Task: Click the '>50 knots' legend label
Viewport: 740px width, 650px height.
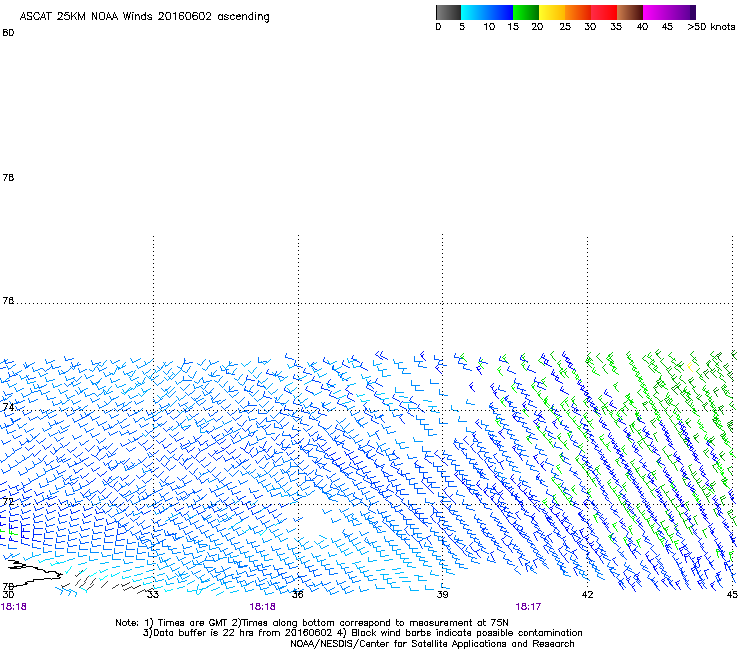Action: point(711,27)
